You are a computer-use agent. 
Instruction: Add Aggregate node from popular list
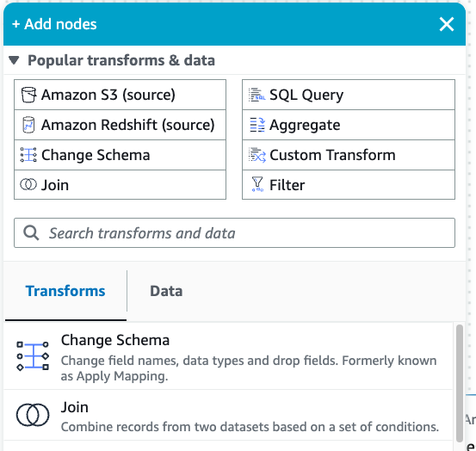pos(349,125)
